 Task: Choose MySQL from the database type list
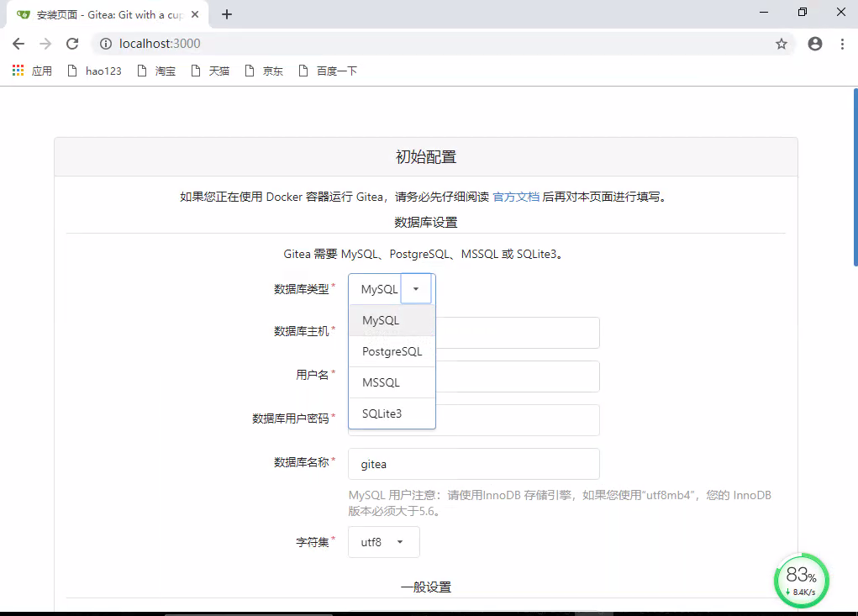coord(392,320)
